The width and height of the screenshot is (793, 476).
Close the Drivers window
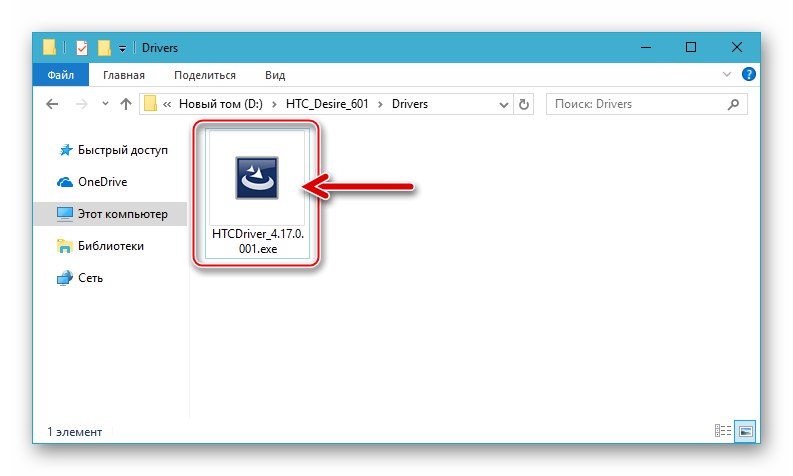[x=737, y=48]
